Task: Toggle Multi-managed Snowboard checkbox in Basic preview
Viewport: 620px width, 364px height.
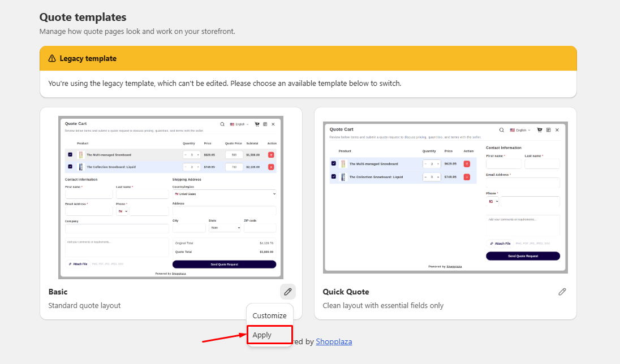Action: (x=70, y=154)
